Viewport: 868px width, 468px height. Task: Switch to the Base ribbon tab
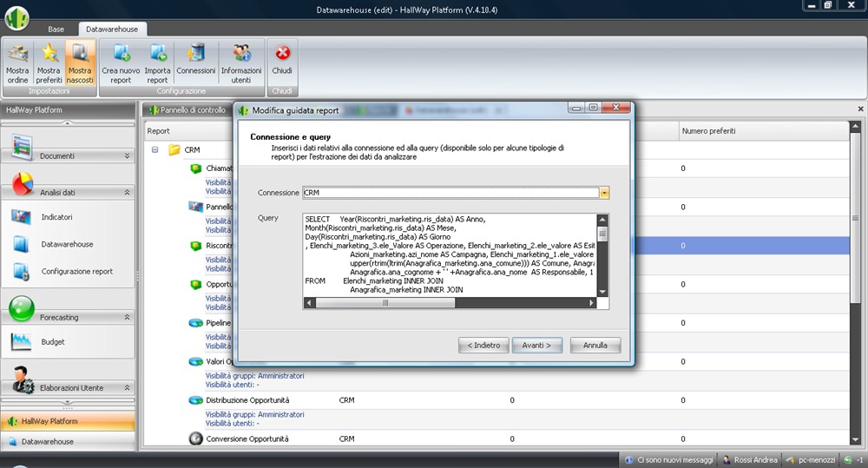56,30
